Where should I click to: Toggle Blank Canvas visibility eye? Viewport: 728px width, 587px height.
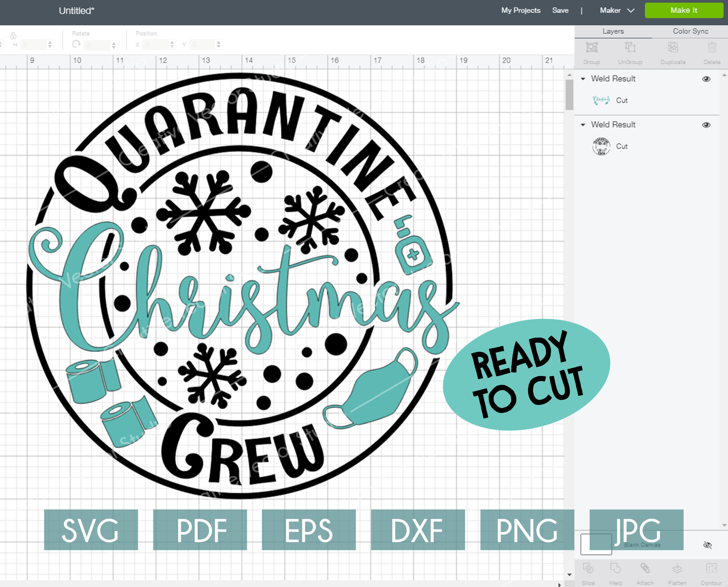(x=708, y=545)
